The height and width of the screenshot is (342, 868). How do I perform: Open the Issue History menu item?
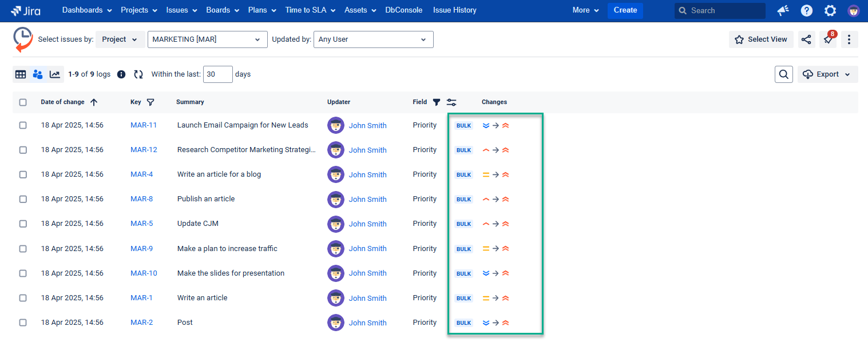(x=455, y=10)
